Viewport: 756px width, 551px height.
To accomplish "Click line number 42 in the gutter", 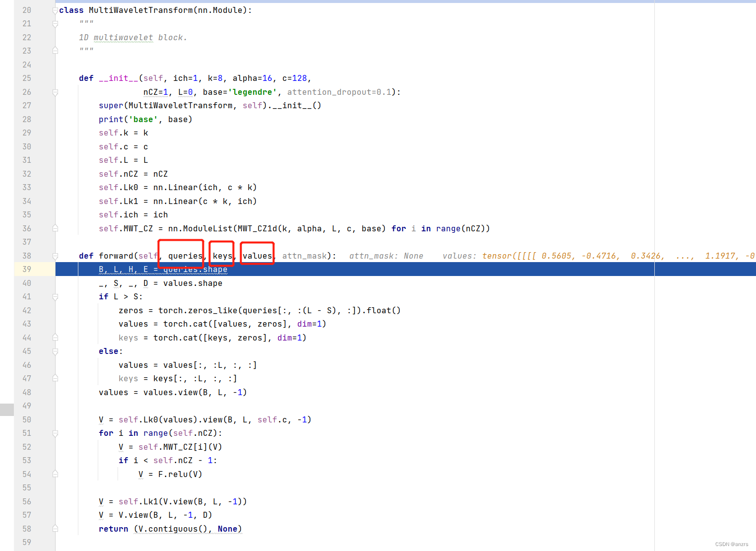I will [x=27, y=311].
